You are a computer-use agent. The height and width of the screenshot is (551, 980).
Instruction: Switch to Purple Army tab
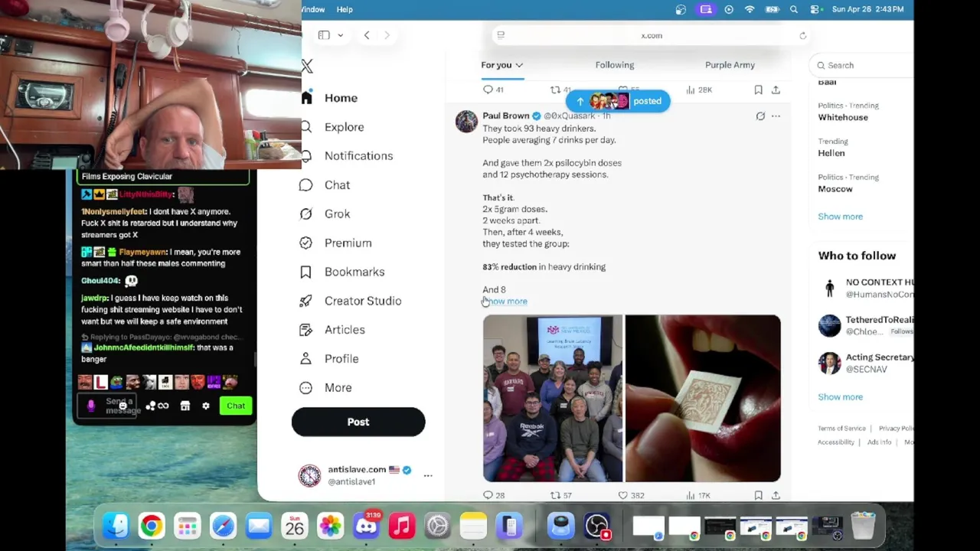pyautogui.click(x=730, y=65)
